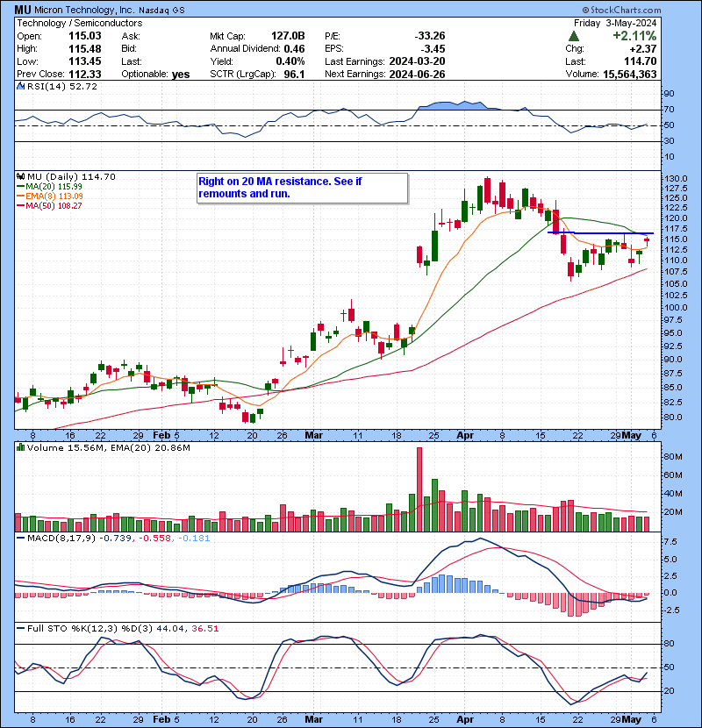Click the Micron Technology, Inc. company name
This screenshot has height=728, width=702.
click(x=84, y=10)
